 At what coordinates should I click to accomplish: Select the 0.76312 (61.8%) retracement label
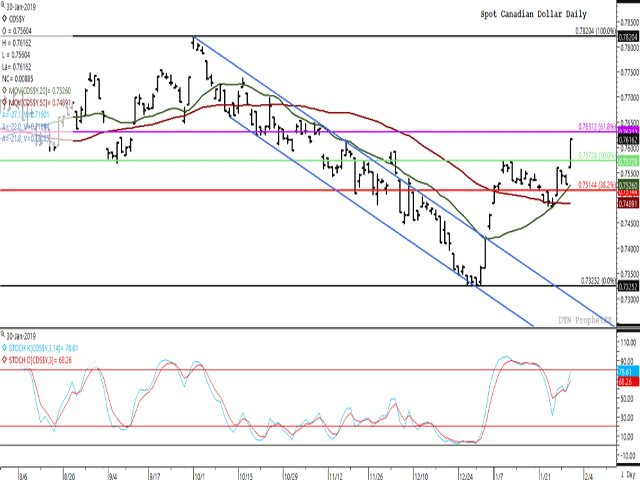596,127
